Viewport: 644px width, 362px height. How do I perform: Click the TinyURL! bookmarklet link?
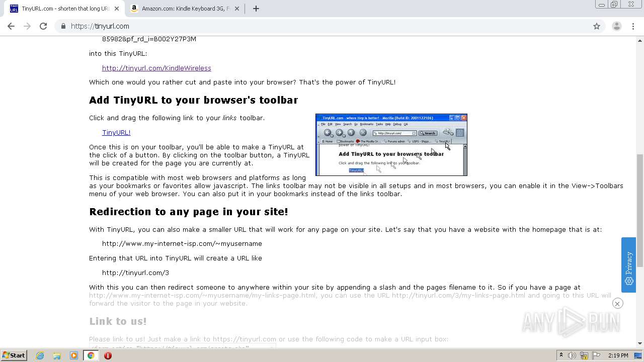[x=116, y=132]
